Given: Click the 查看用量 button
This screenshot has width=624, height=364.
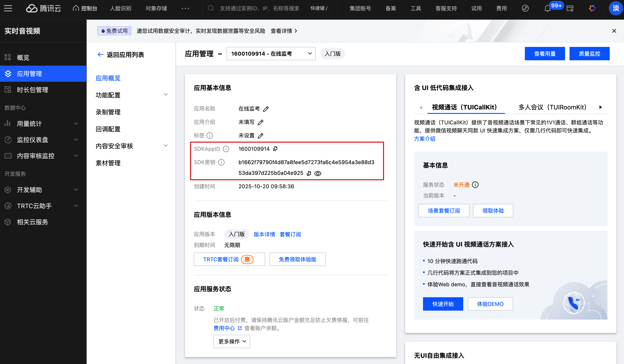Looking at the screenshot, I should 544,54.
